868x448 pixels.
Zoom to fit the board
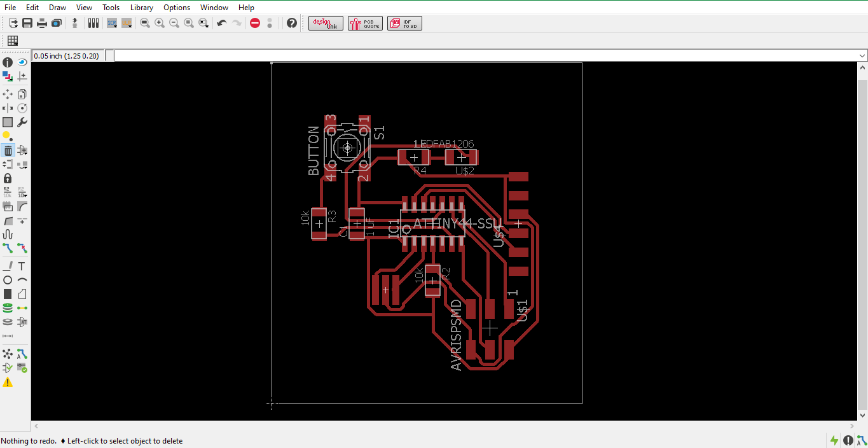pyautogui.click(x=145, y=23)
